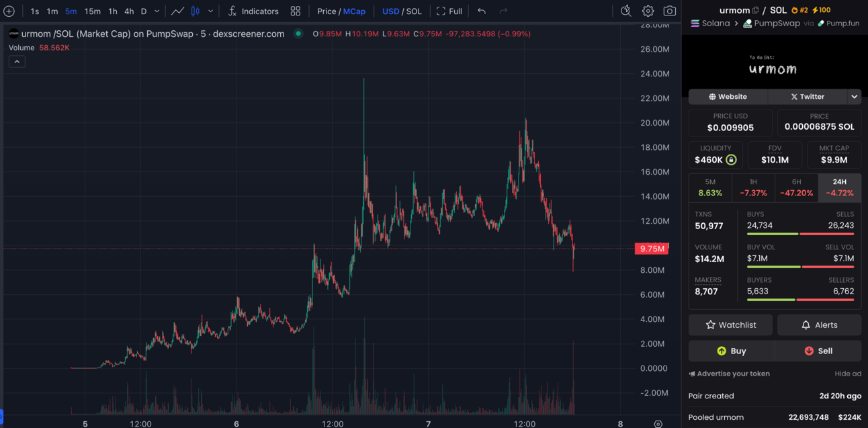Screen dimensions: 868x428
Task: Click the fire #2 trending badge
Action: 799,10
